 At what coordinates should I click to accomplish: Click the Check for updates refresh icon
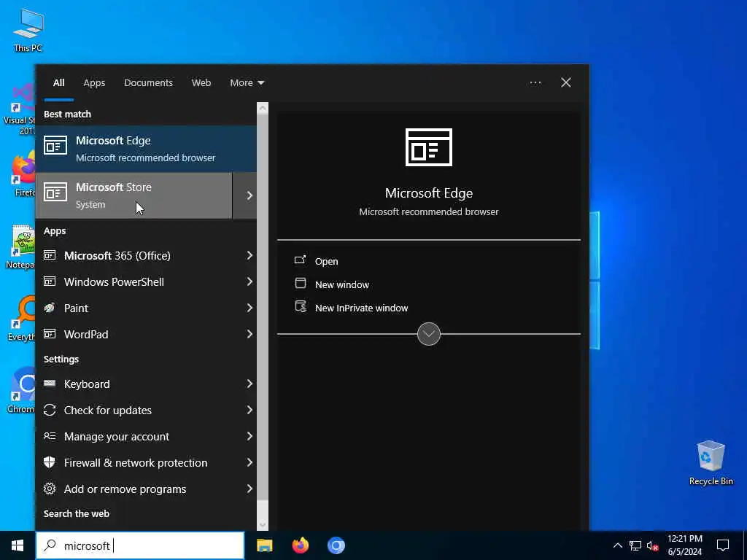pyautogui.click(x=50, y=410)
